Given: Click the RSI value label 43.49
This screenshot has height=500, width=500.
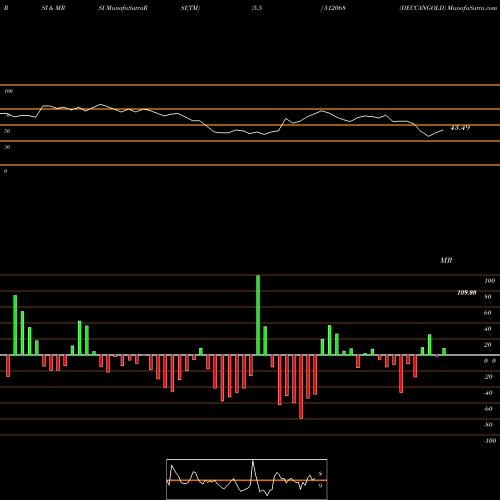Looking at the screenshot, I should (x=460, y=128).
